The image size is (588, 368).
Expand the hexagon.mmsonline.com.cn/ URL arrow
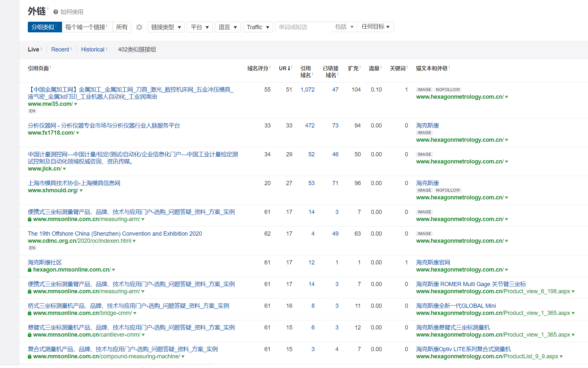113,270
